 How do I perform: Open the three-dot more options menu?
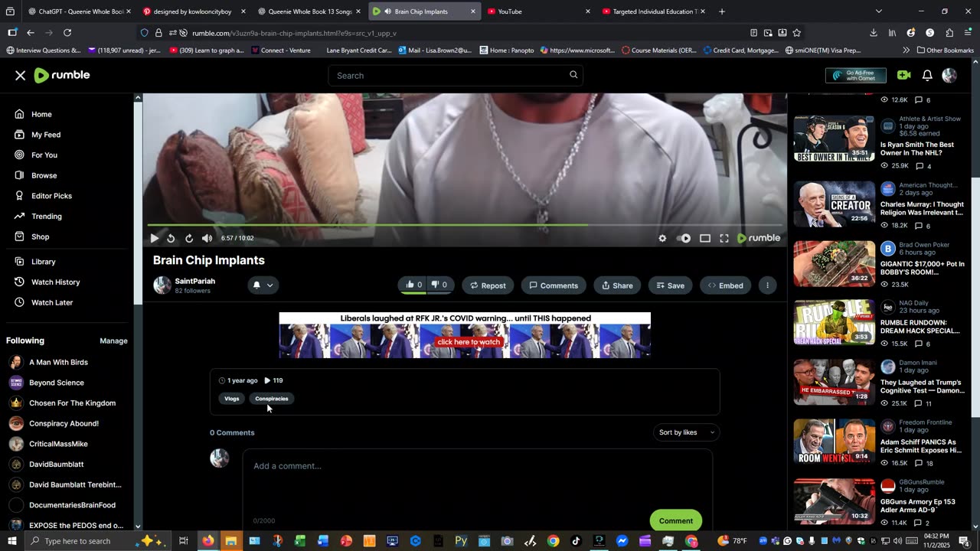pos(767,285)
